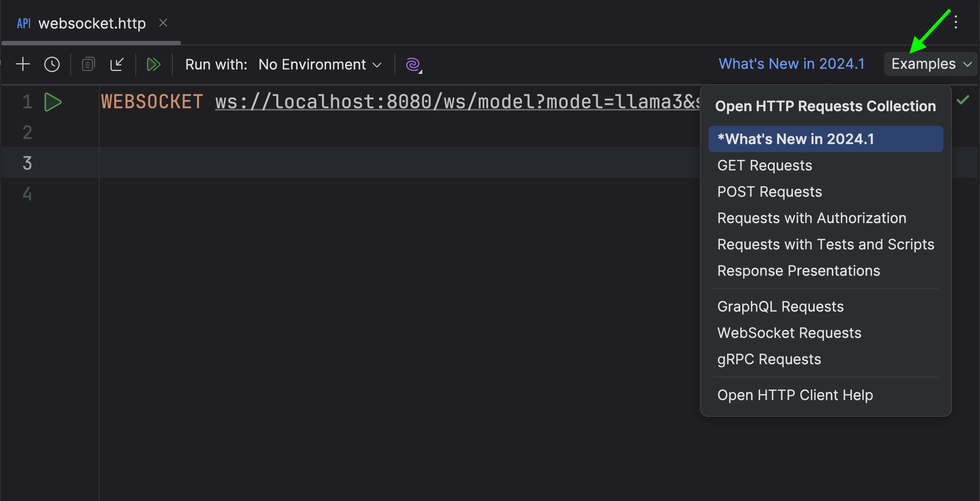Collapse the Examples dropdown
The image size is (980, 501).
930,64
